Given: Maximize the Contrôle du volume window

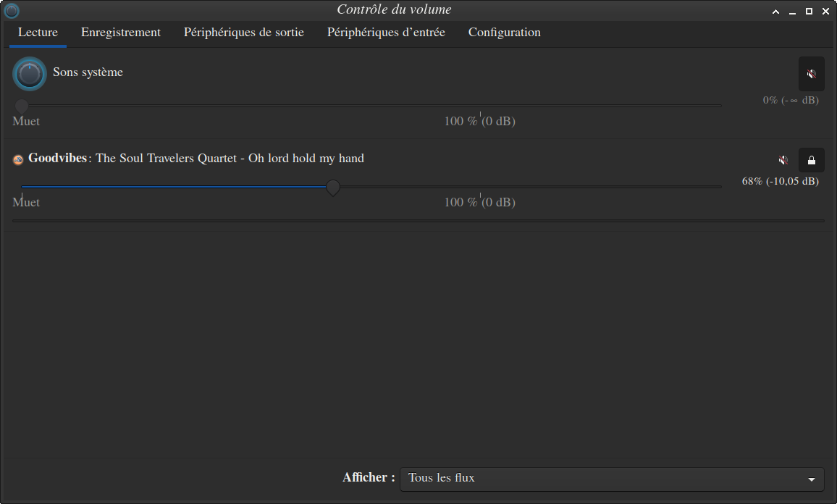Looking at the screenshot, I should point(809,11).
